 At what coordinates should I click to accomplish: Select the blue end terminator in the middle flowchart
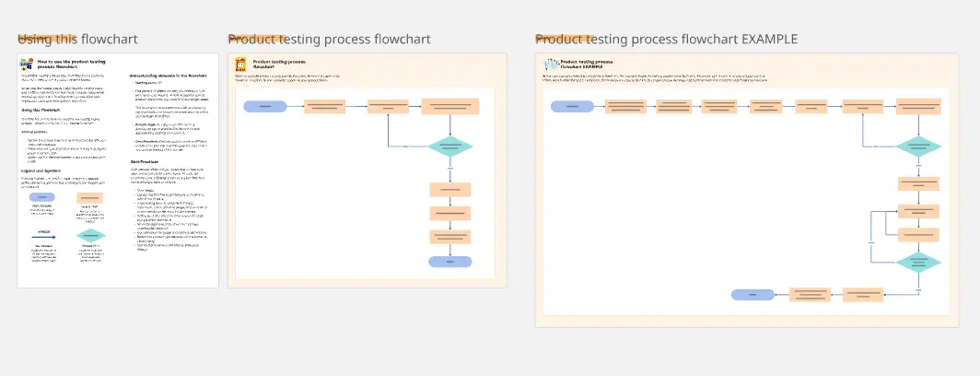click(450, 262)
